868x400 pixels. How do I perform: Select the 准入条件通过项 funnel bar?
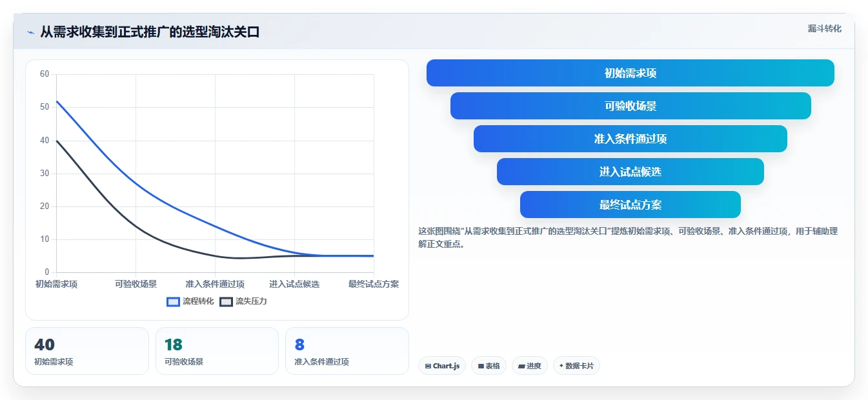click(x=631, y=139)
